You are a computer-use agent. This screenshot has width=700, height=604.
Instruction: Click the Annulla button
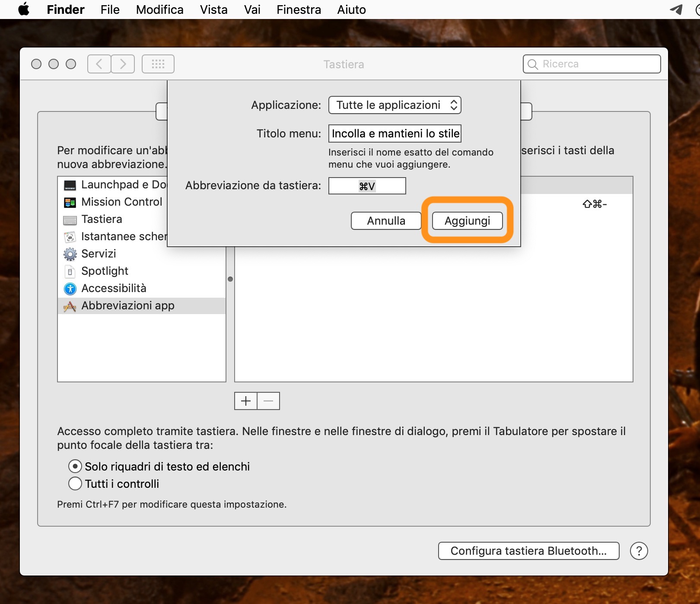pyautogui.click(x=386, y=221)
